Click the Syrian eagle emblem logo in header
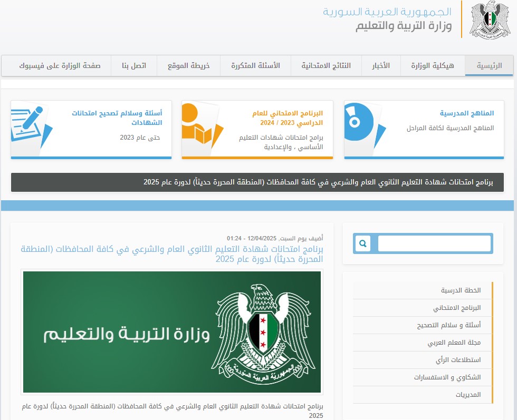Screen dimensions: 517x420 point(490,20)
